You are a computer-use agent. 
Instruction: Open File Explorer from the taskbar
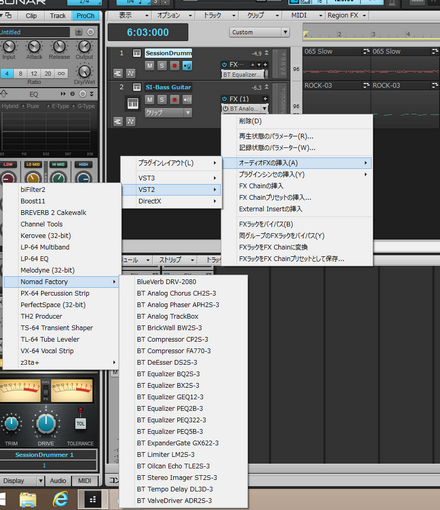[28, 499]
